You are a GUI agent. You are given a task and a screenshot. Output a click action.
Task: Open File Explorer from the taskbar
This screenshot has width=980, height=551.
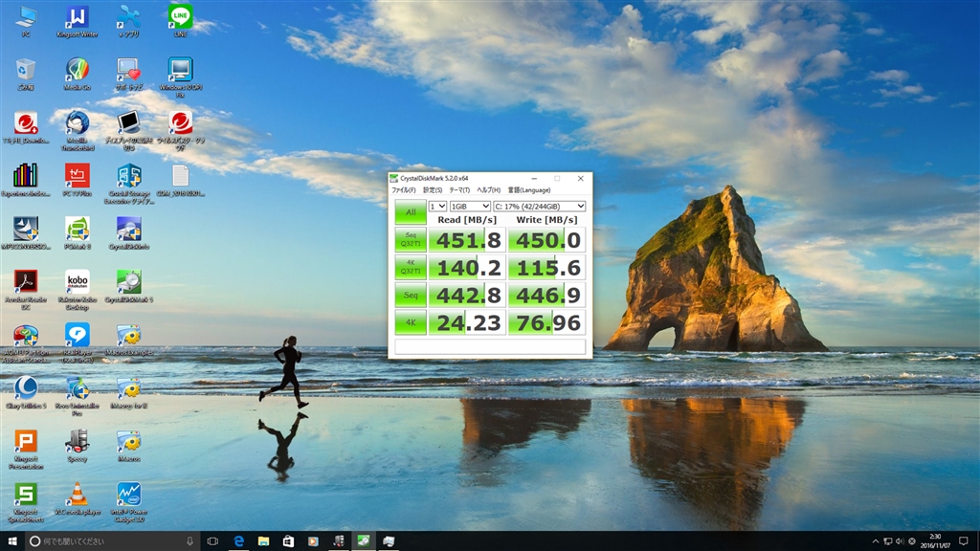click(263, 541)
